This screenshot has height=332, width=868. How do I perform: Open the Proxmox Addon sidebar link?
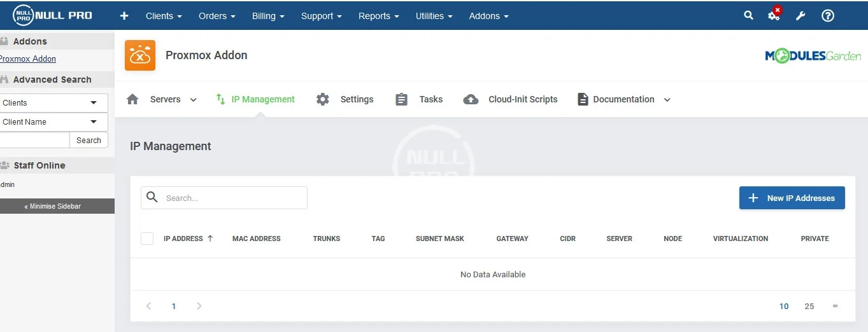pyautogui.click(x=27, y=59)
